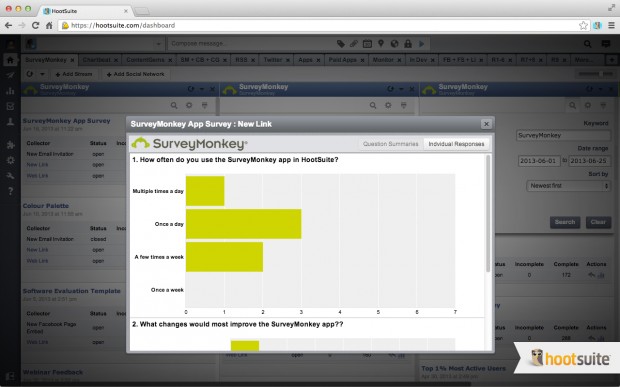
Task: Click the start date field 2013-06-01
Action: (x=539, y=161)
